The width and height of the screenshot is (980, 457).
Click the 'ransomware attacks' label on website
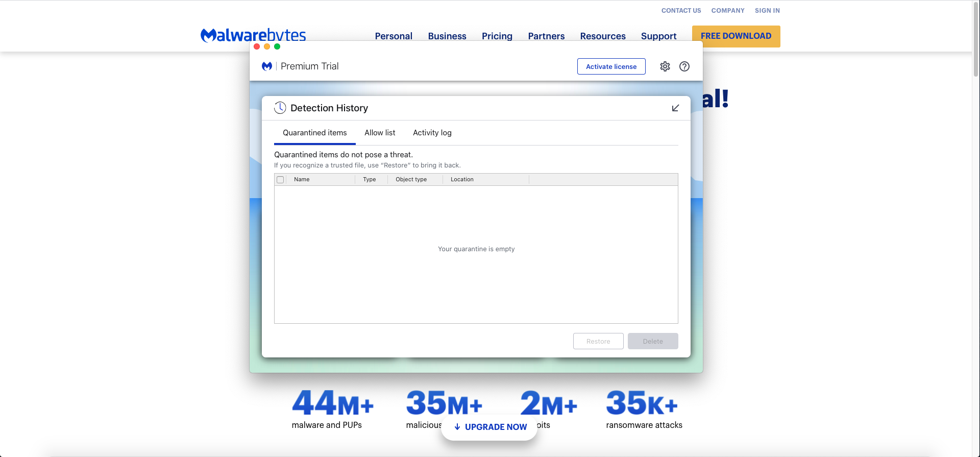pos(644,425)
